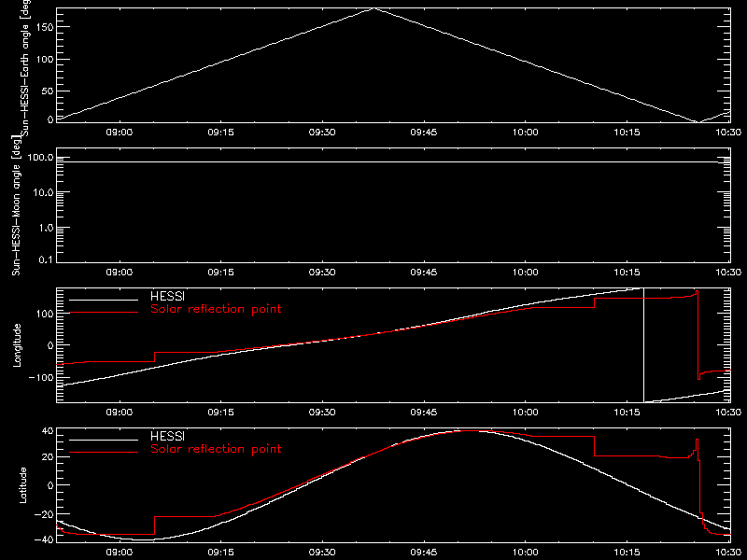Click the Sun-HESSI-Moon angle axis label

pyautogui.click(x=16, y=205)
